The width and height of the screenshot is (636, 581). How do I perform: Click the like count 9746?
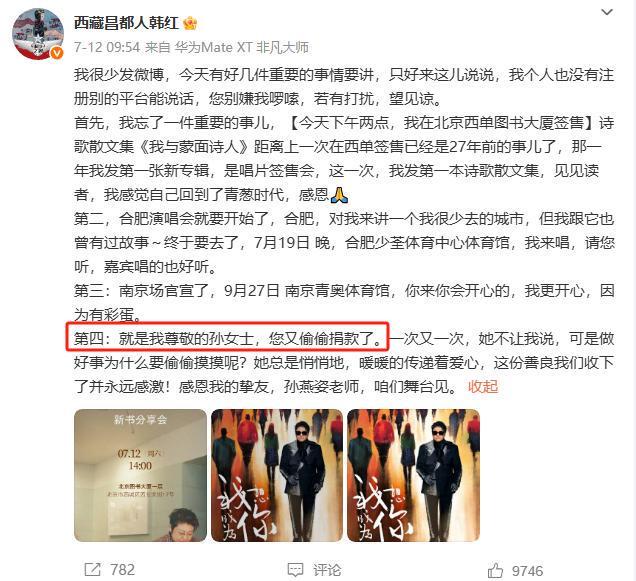click(x=527, y=571)
